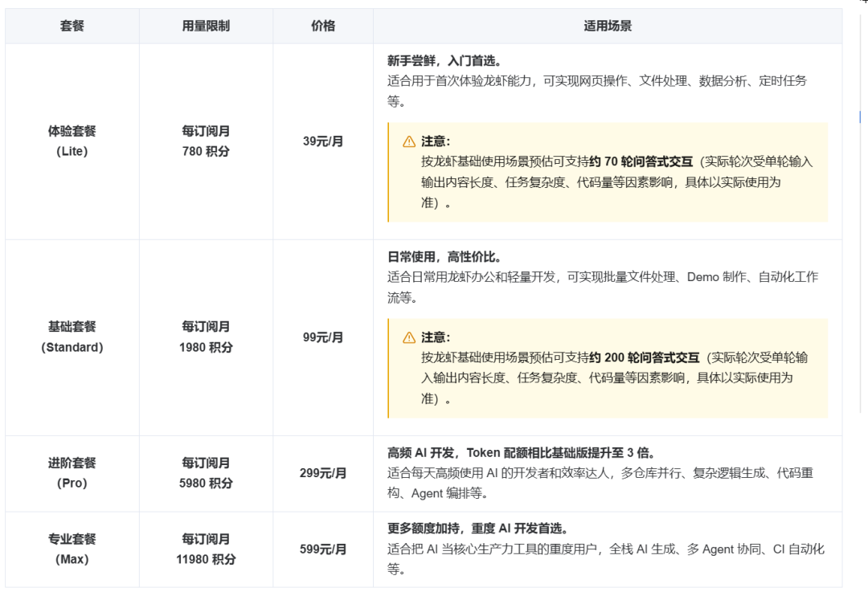Click Max description about 全栈 AI 生成
This screenshot has height=592, width=868.
tap(606, 559)
